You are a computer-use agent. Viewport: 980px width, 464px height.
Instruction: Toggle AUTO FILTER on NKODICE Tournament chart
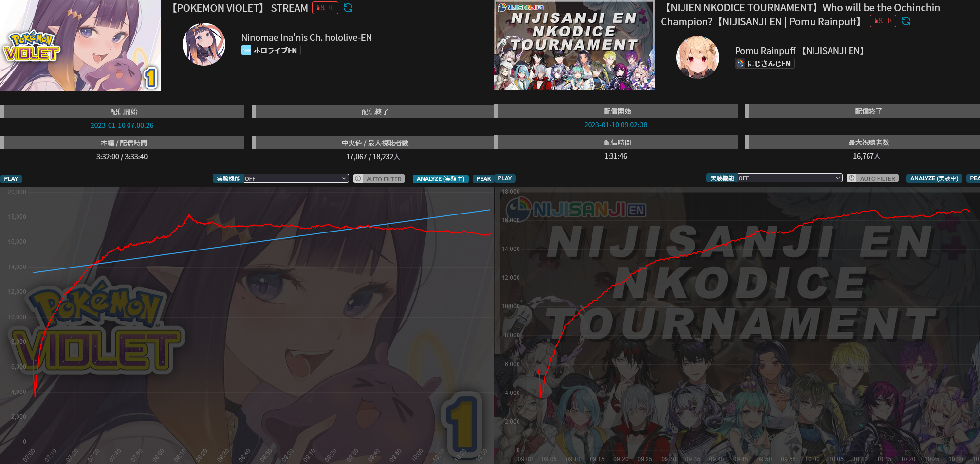(873, 178)
